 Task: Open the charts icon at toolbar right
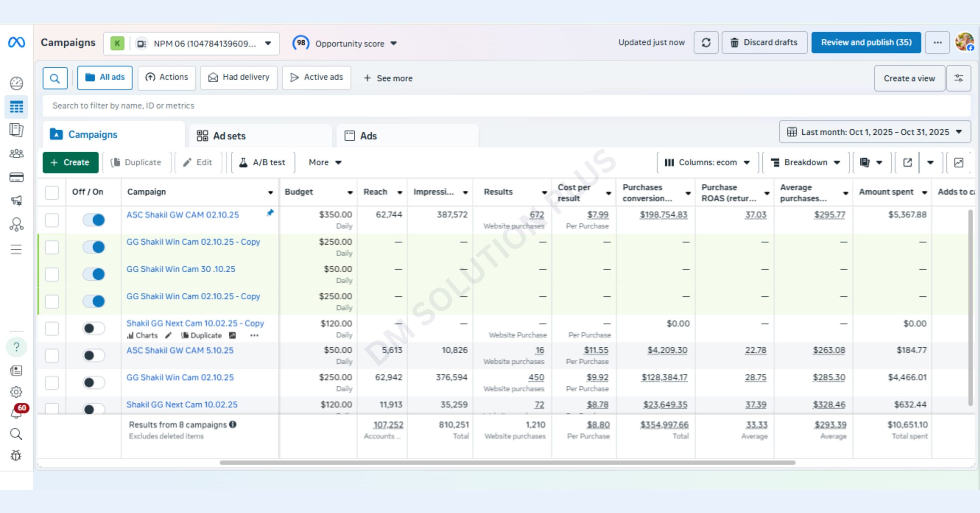pos(959,162)
